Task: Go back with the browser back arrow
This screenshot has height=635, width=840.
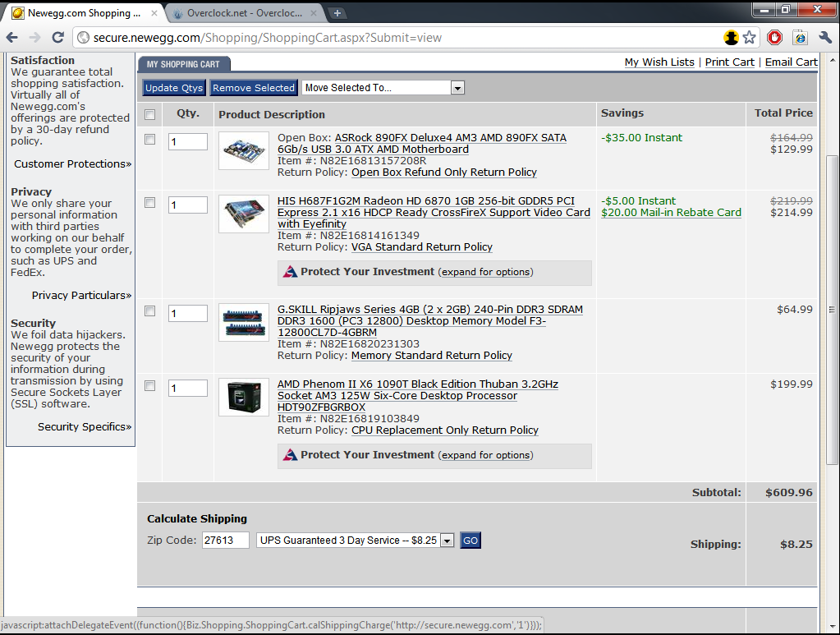Action: [x=11, y=38]
